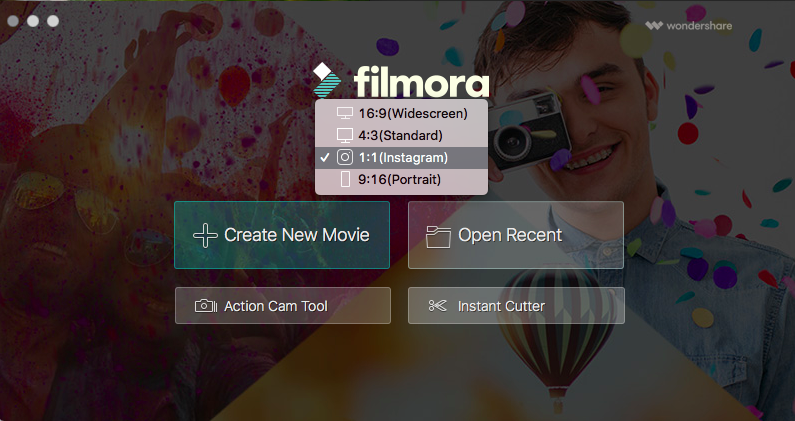Click the scissors icon for Instant Cutter
Screen dimensions: 795x421
point(437,305)
